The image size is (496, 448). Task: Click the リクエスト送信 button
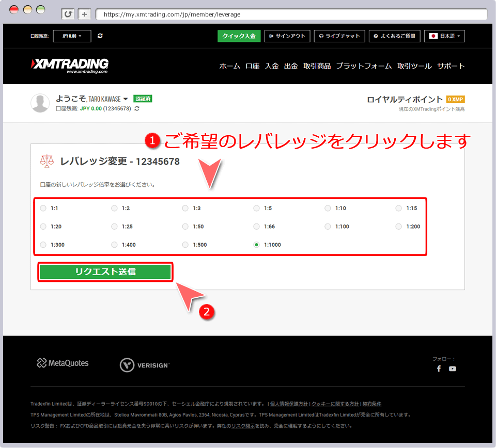click(105, 271)
